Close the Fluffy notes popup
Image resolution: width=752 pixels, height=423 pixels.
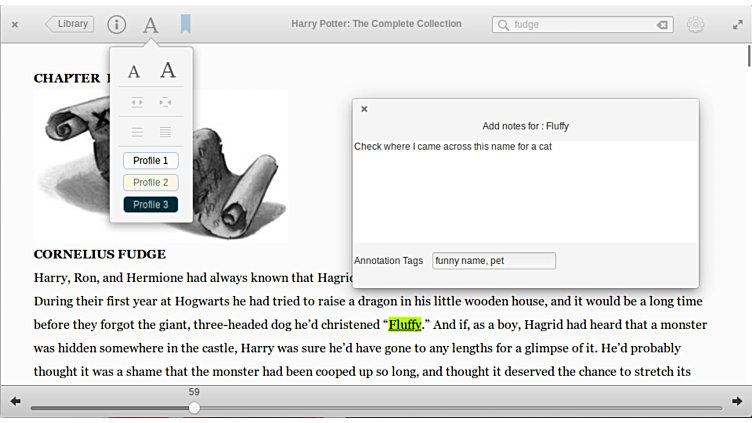pos(364,109)
